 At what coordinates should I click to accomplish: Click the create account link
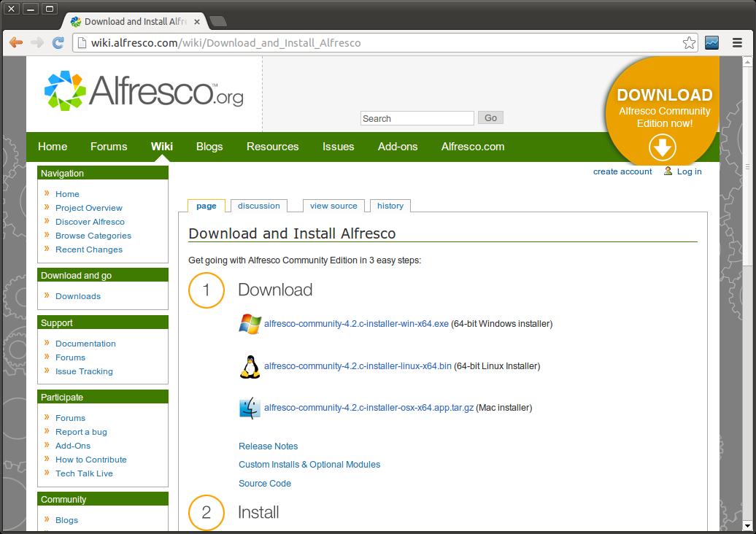[x=622, y=171]
